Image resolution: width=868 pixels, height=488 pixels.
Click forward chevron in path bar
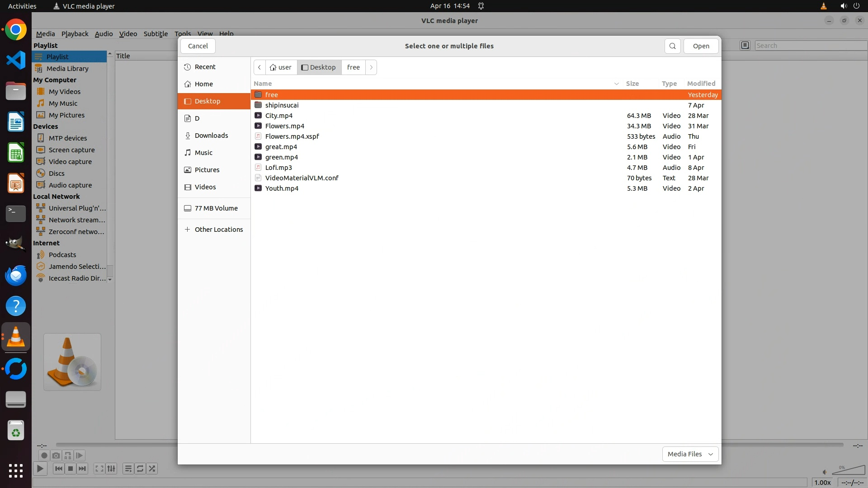click(x=371, y=67)
